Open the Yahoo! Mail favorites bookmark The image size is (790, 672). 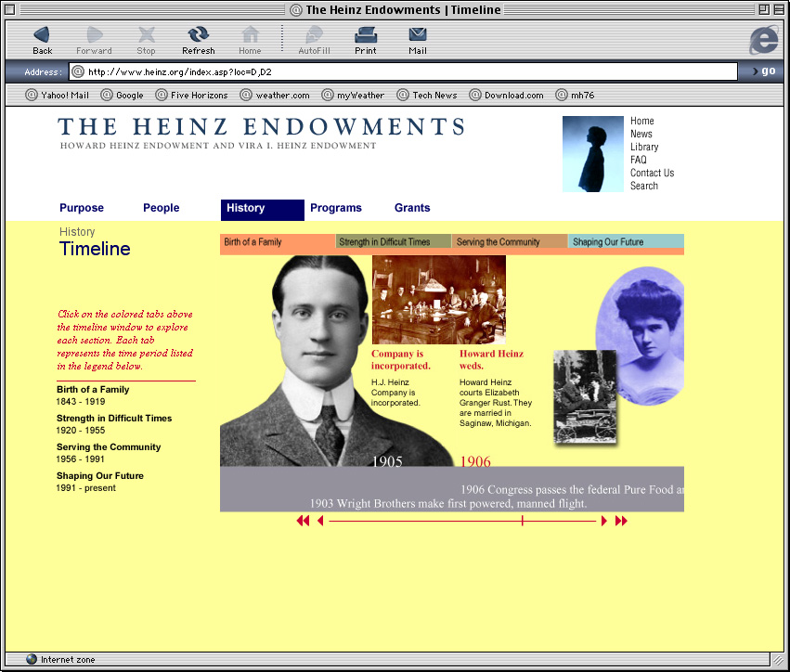[x=58, y=95]
